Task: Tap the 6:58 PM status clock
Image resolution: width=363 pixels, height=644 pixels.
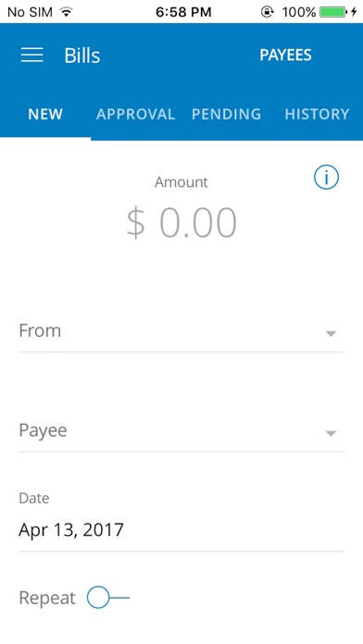Action: [x=183, y=12]
